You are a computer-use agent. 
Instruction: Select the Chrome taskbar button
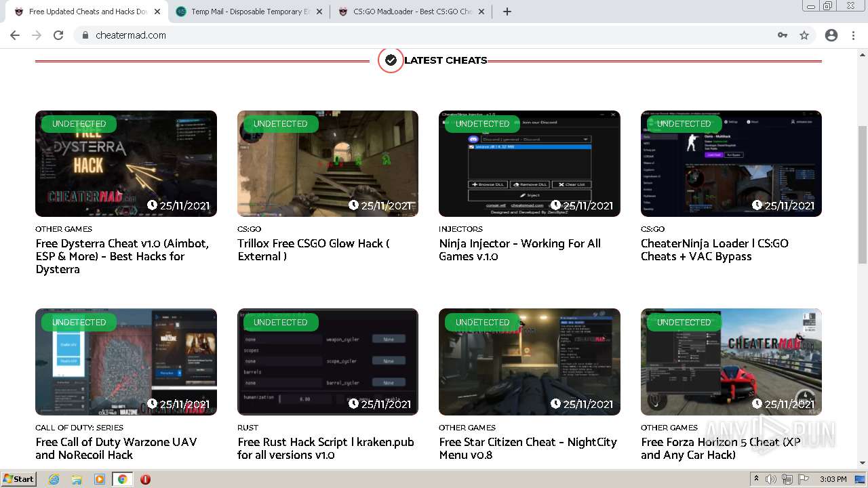122,479
